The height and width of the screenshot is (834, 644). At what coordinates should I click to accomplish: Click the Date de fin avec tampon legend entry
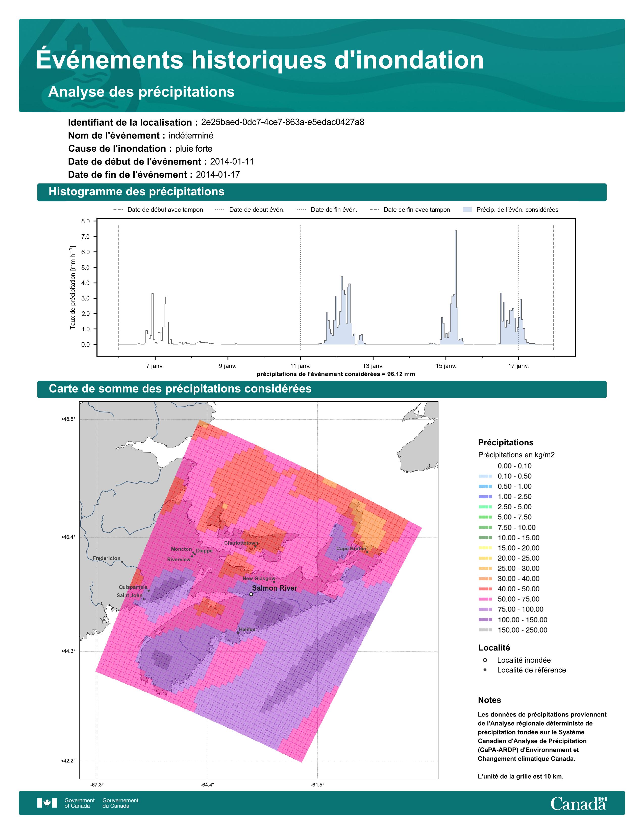tap(410, 210)
